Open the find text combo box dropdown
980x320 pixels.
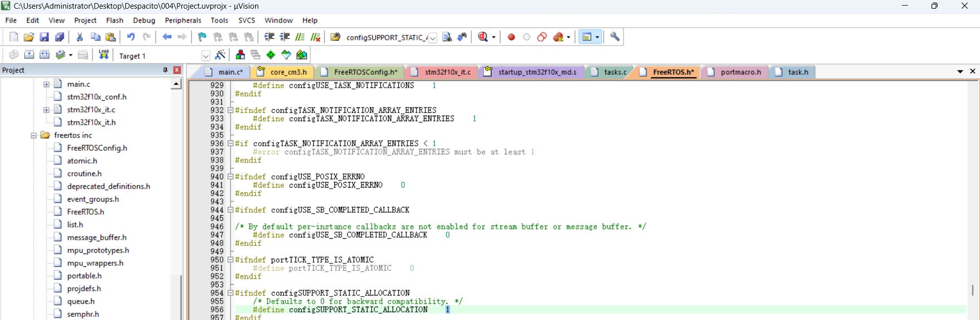[432, 38]
